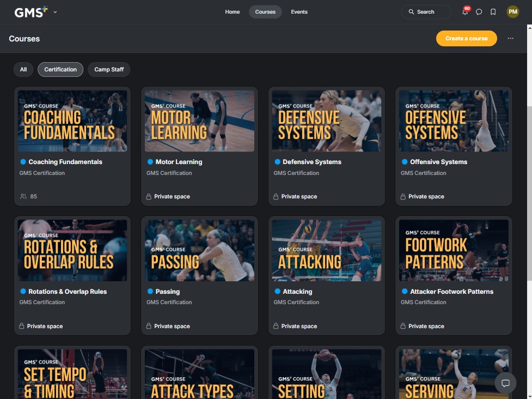The image size is (532, 399).
Task: Click the Attacker Footwork Patterns title
Action: click(x=451, y=292)
